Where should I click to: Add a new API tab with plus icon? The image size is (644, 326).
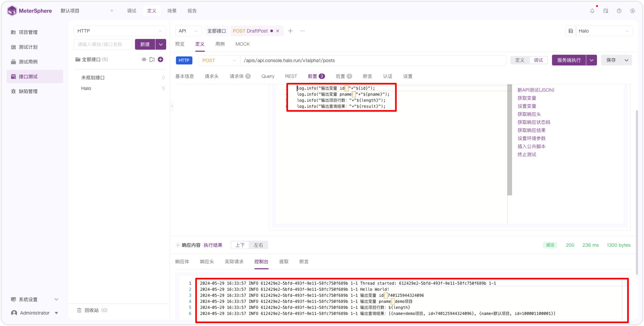290,31
